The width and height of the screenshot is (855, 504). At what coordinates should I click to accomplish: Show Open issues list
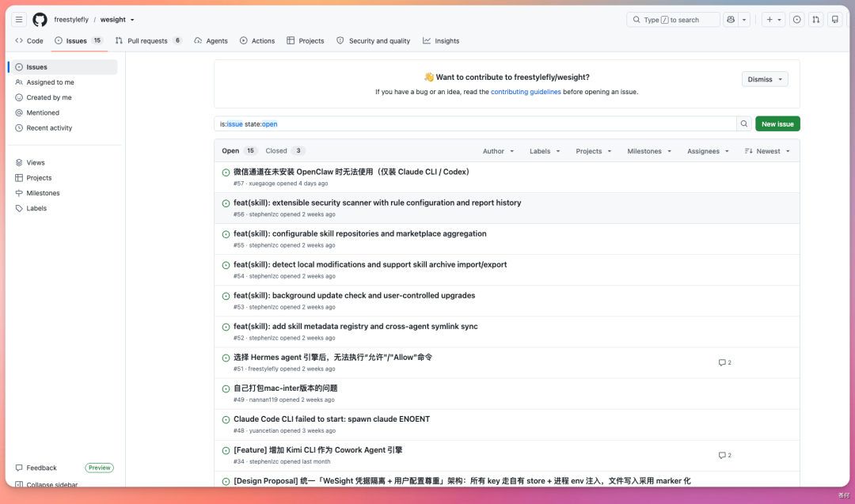[238, 151]
